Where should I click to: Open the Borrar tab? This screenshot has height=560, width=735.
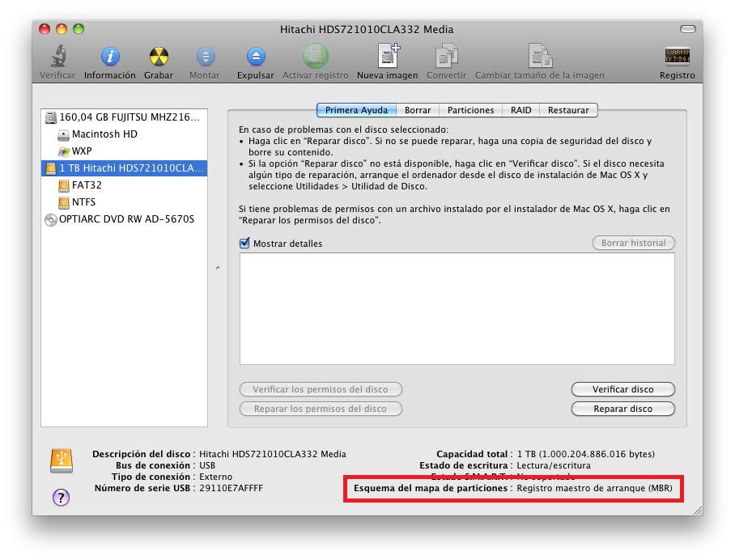point(418,110)
